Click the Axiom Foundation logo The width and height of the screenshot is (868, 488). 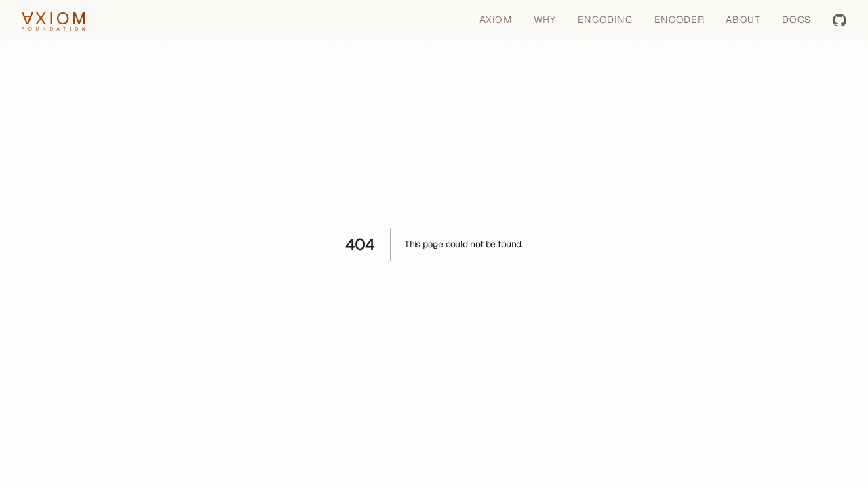pyautogui.click(x=54, y=21)
